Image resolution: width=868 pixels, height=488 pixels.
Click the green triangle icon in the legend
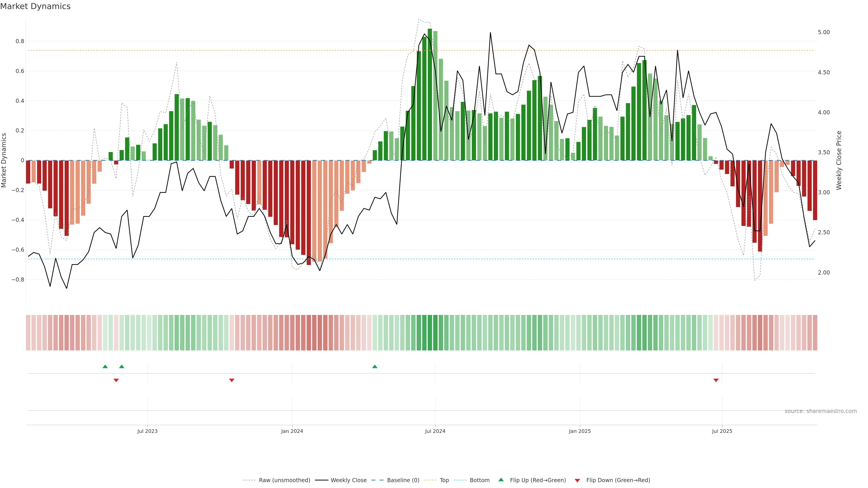[x=501, y=480]
